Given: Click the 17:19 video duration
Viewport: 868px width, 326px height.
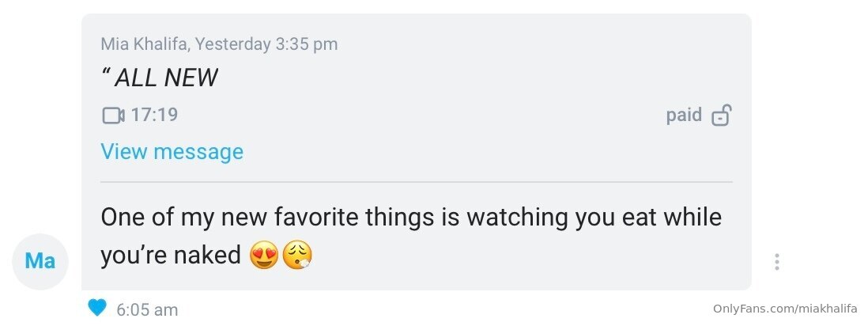Looking at the screenshot, I should (154, 116).
